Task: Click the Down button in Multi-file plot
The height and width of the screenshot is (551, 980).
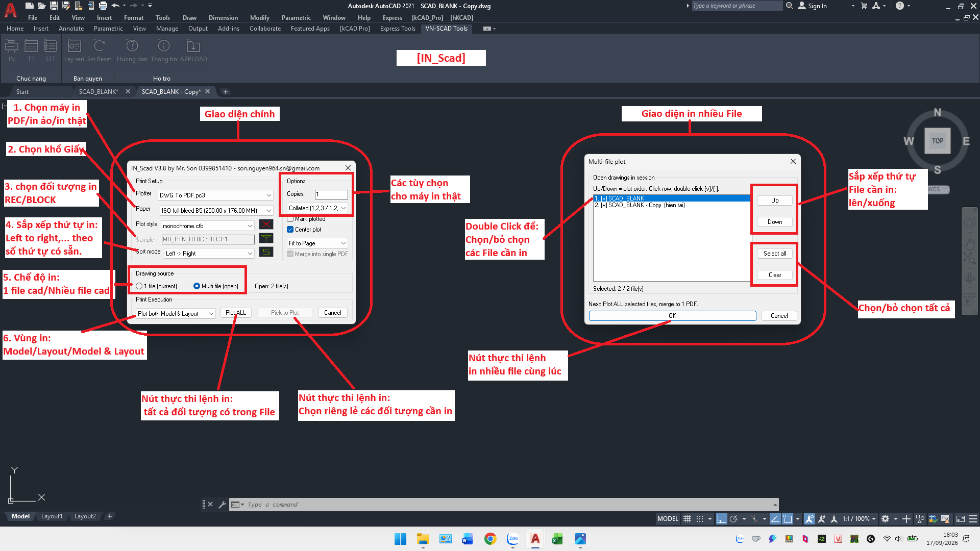Action: (x=775, y=222)
